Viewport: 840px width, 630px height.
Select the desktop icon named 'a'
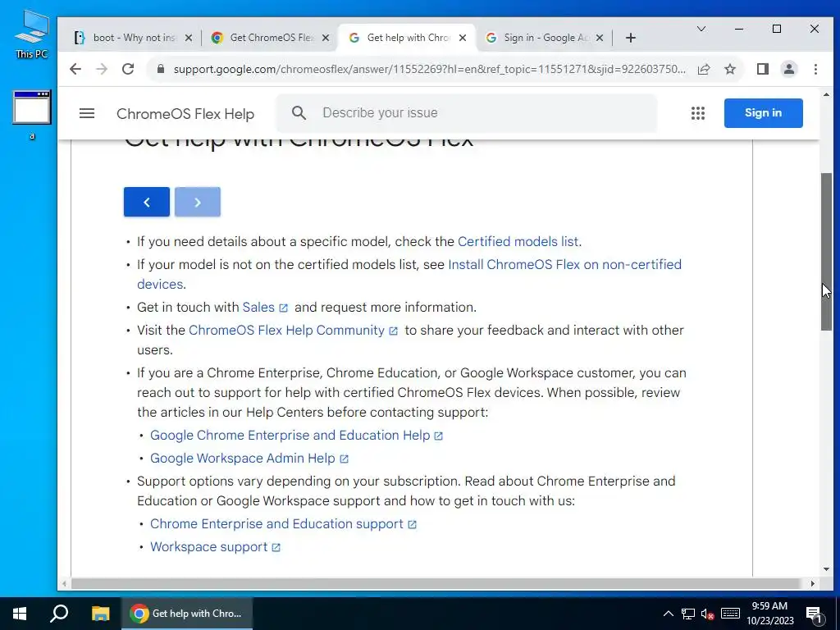click(x=32, y=116)
